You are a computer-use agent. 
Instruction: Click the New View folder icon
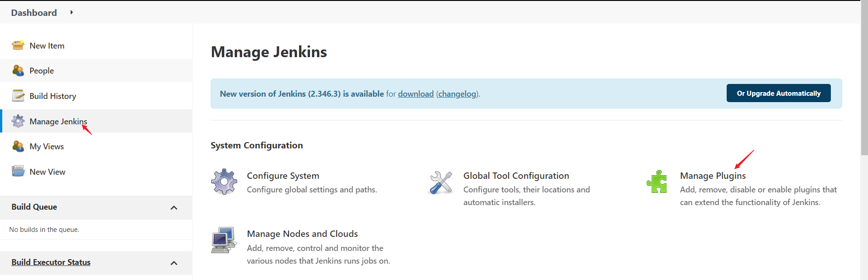[18, 172]
